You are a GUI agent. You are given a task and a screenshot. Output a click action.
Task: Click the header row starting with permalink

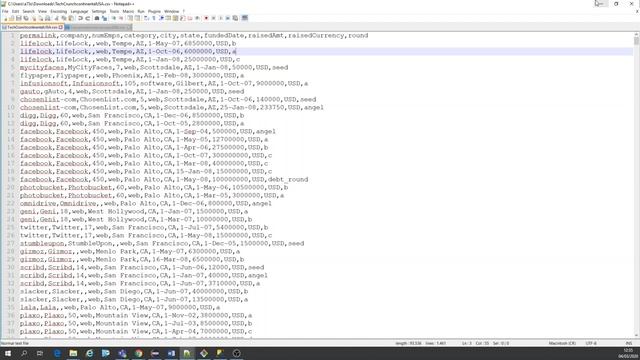(194, 36)
